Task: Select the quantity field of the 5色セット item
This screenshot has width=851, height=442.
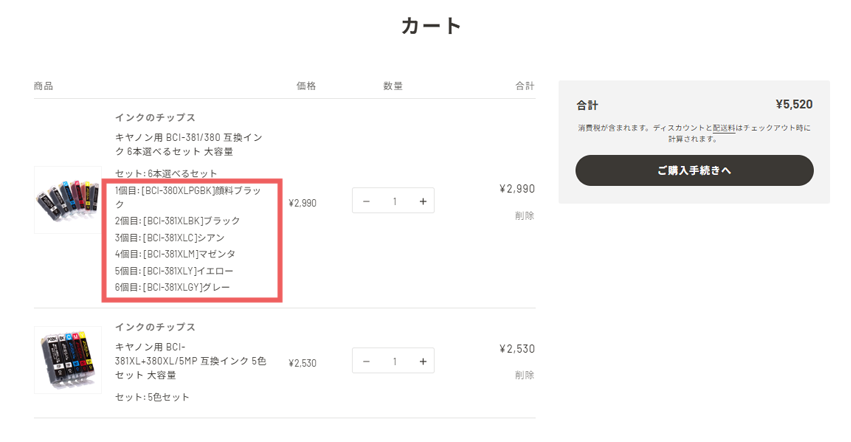Action: 394,361
